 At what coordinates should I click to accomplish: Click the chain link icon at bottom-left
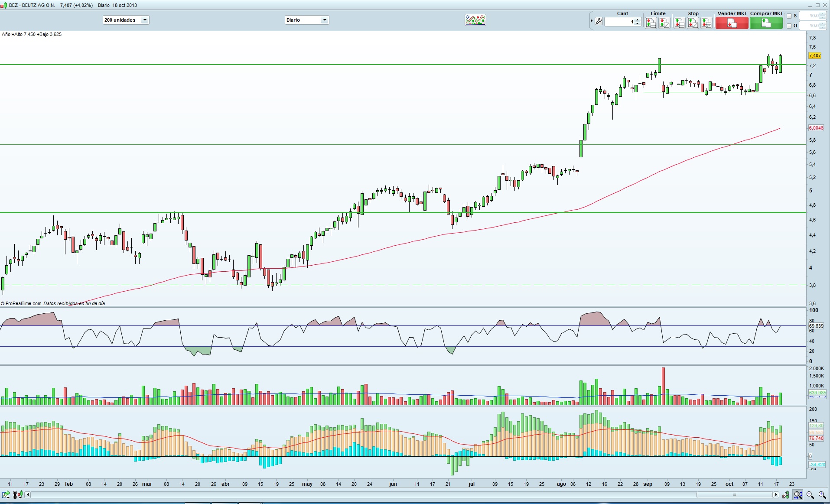[x=15, y=494]
